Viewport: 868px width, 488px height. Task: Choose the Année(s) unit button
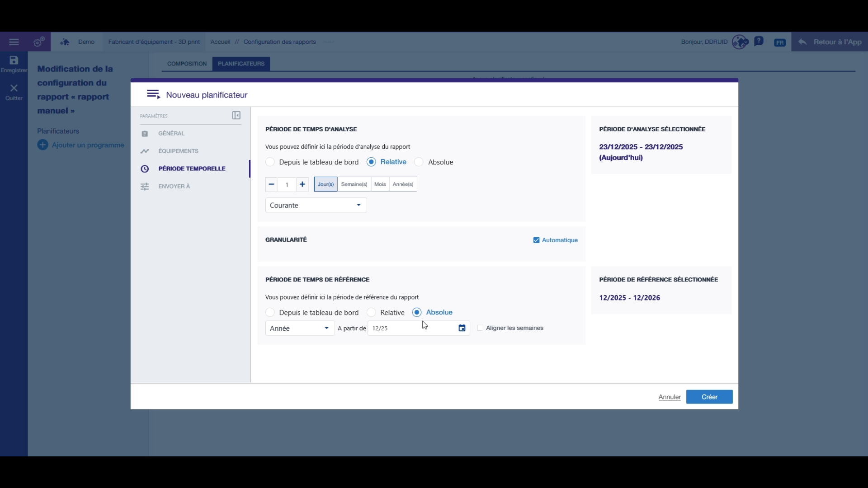(x=403, y=184)
